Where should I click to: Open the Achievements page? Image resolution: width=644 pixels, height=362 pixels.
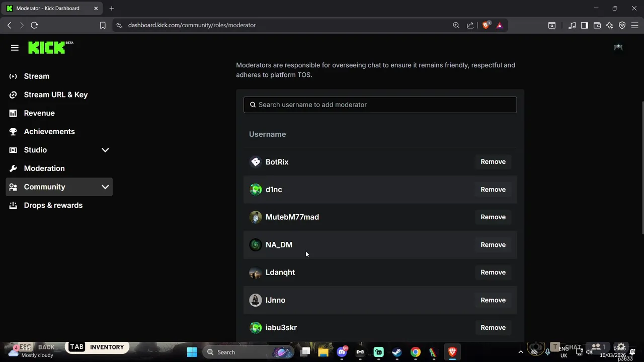[49, 131]
